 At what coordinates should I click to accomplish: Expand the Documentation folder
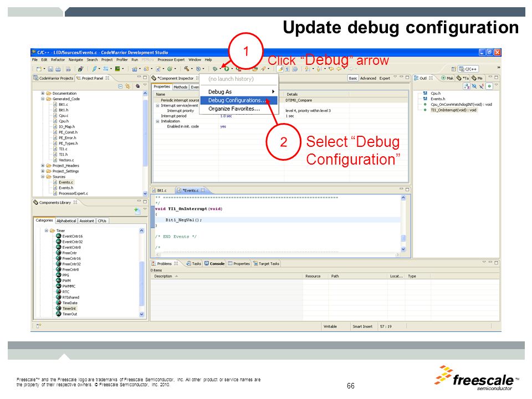click(43, 93)
